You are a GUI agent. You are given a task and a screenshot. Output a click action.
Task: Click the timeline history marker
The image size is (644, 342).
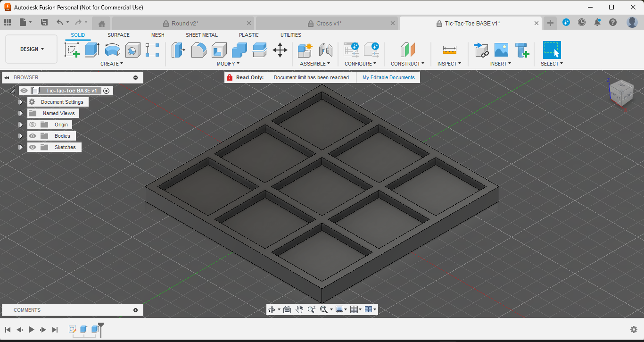(100, 329)
